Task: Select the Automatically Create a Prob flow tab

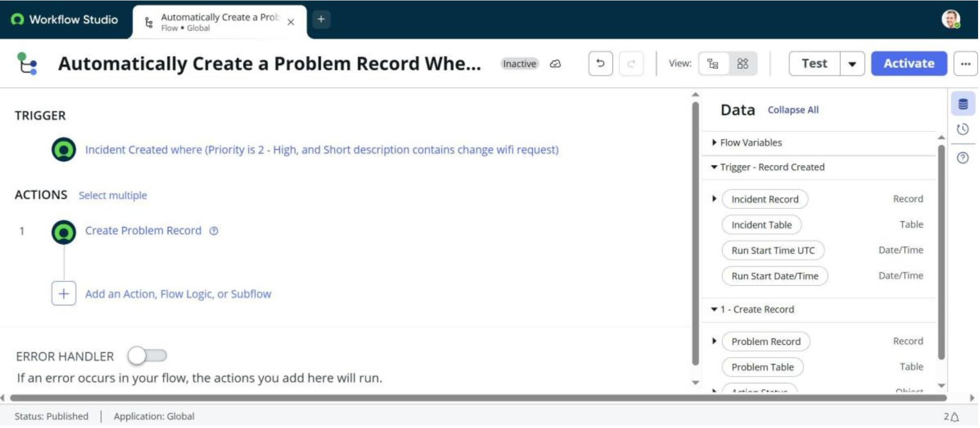Action: [x=219, y=22]
